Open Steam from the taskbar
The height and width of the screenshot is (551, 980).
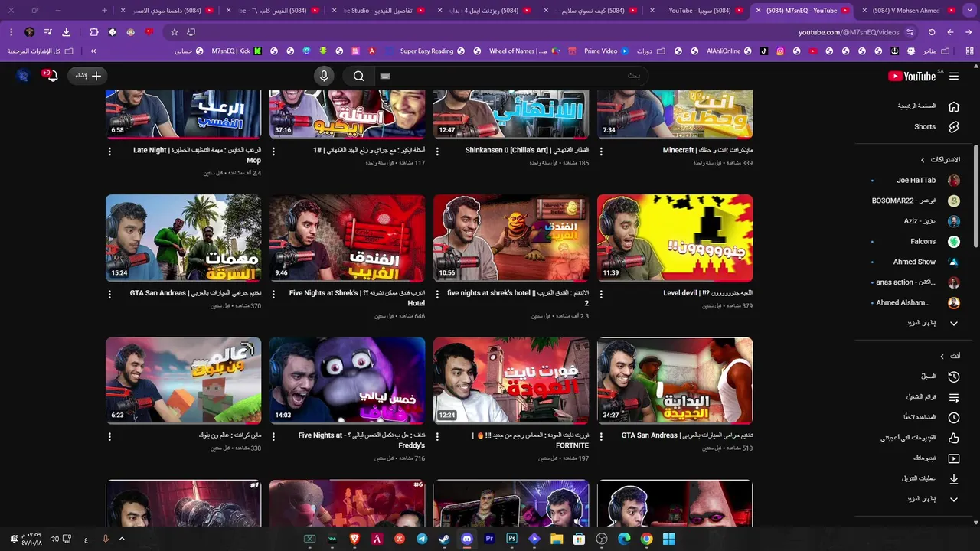click(x=444, y=539)
